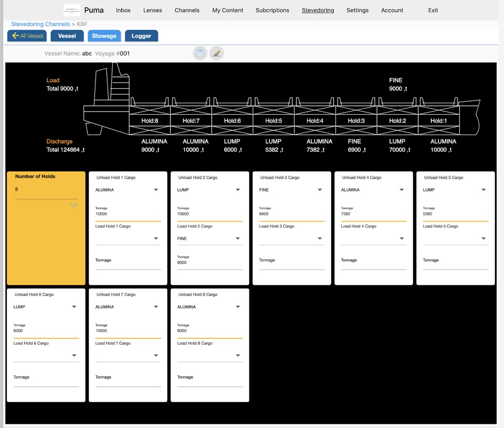Open the Logger section

pos(141,36)
